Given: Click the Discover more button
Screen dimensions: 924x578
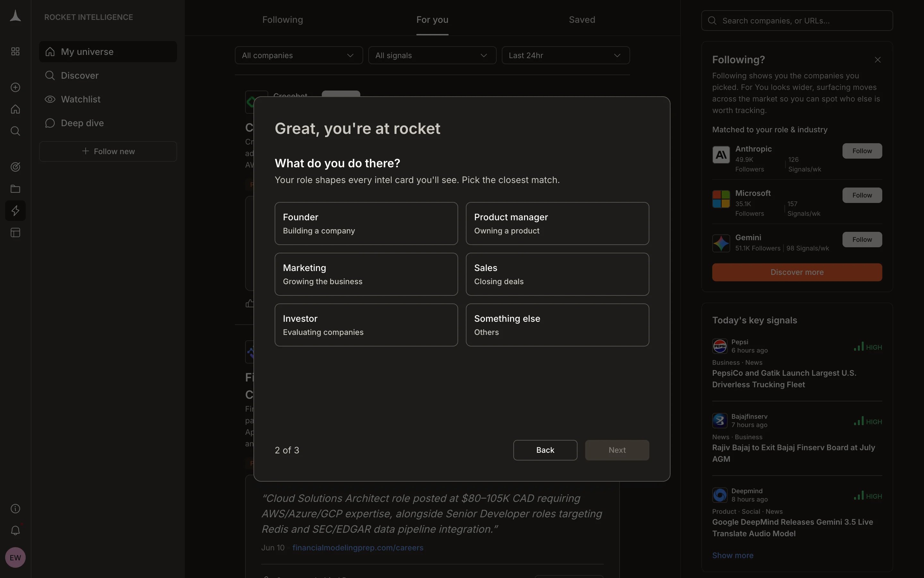Looking at the screenshot, I should tap(797, 272).
